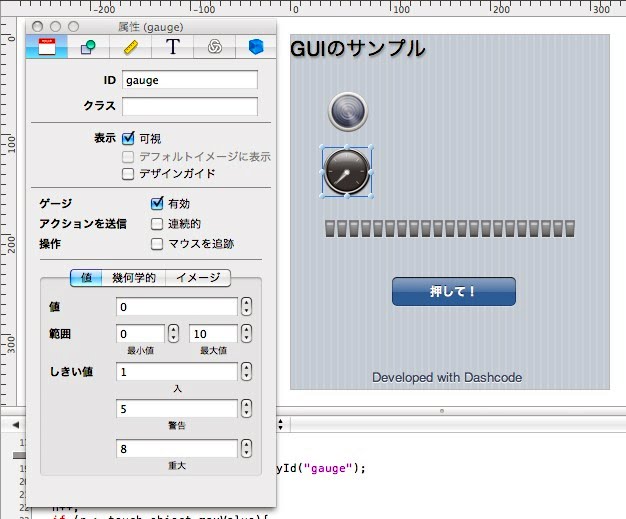The image size is (626, 519).
Task: Select the gauge dial widget on canvas
Action: 347,171
